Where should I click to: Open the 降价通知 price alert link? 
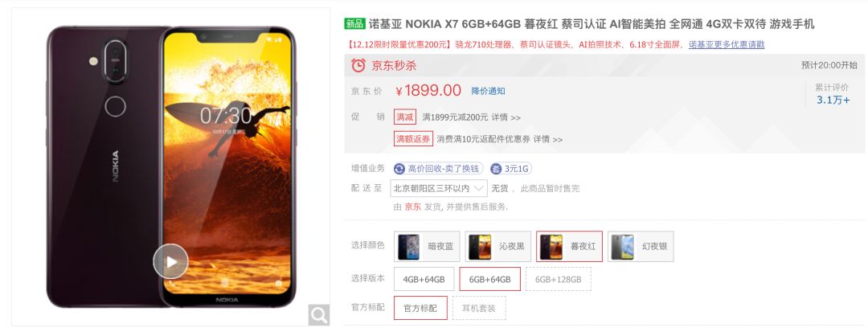click(489, 91)
